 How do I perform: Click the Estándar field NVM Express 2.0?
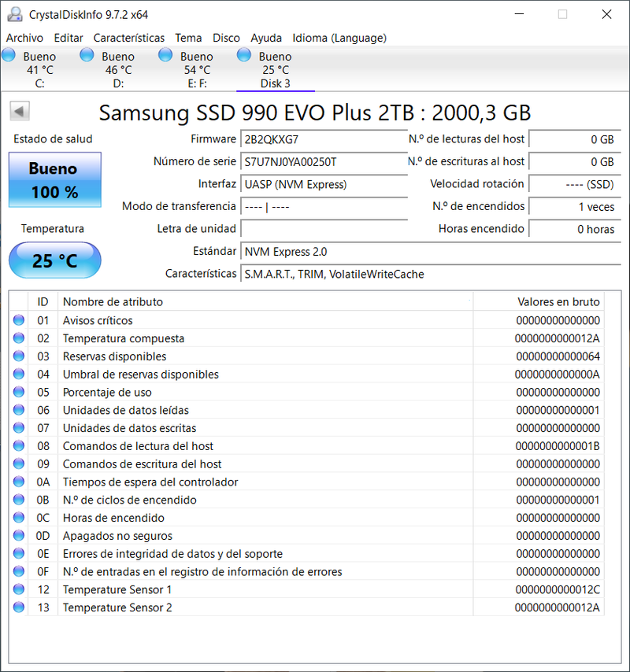431,252
